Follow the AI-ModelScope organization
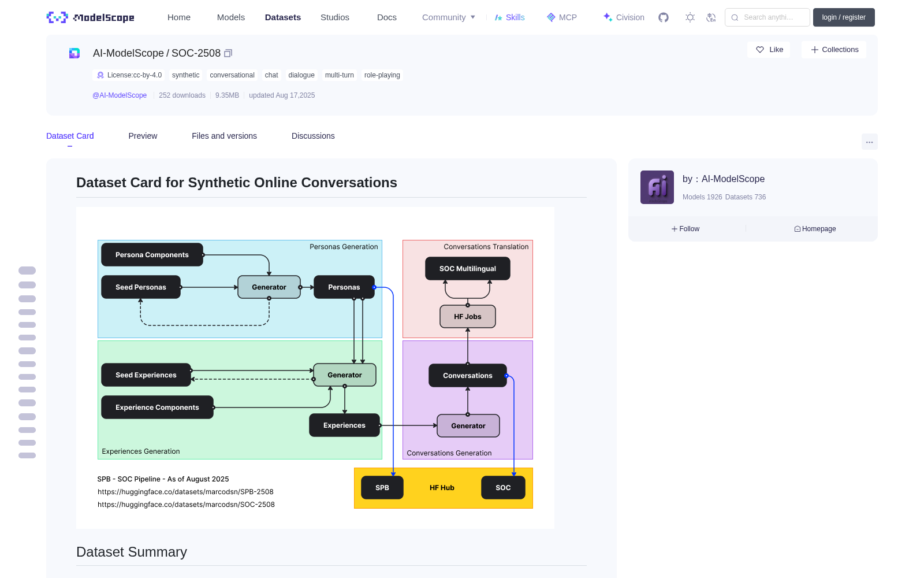 685,229
